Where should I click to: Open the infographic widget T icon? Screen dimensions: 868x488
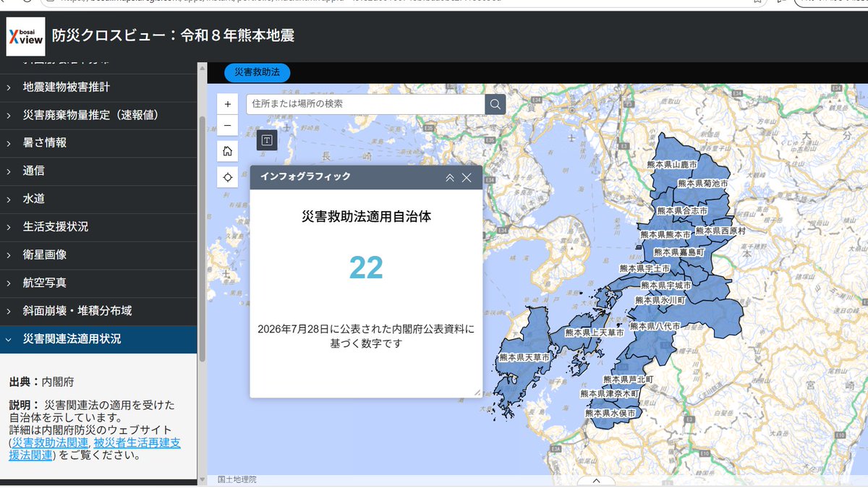267,140
